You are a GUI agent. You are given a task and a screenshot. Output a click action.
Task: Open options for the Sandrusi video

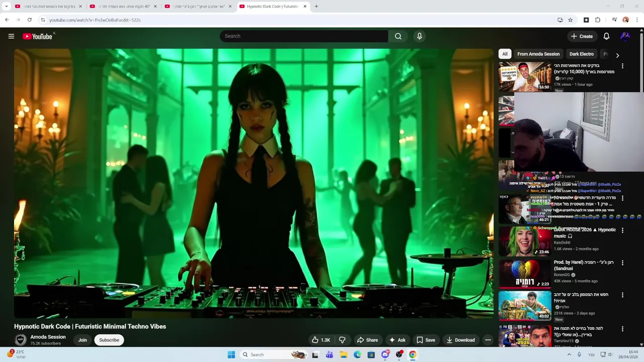pos(622,263)
